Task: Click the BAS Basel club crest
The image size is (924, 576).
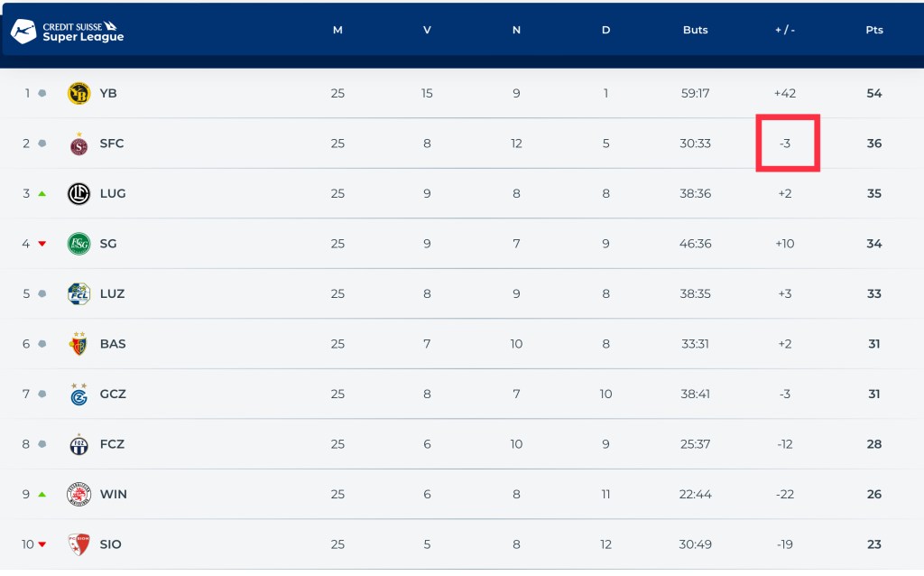Action: 79,344
